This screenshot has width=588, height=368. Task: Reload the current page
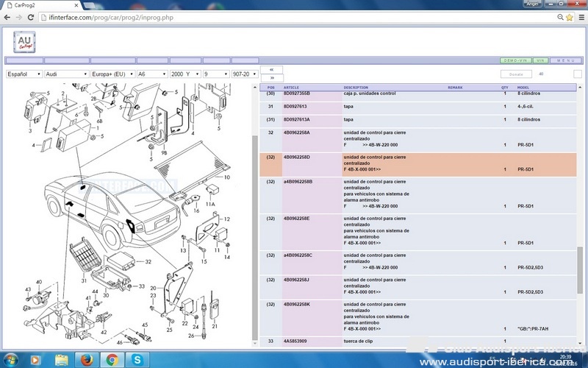tap(31, 17)
